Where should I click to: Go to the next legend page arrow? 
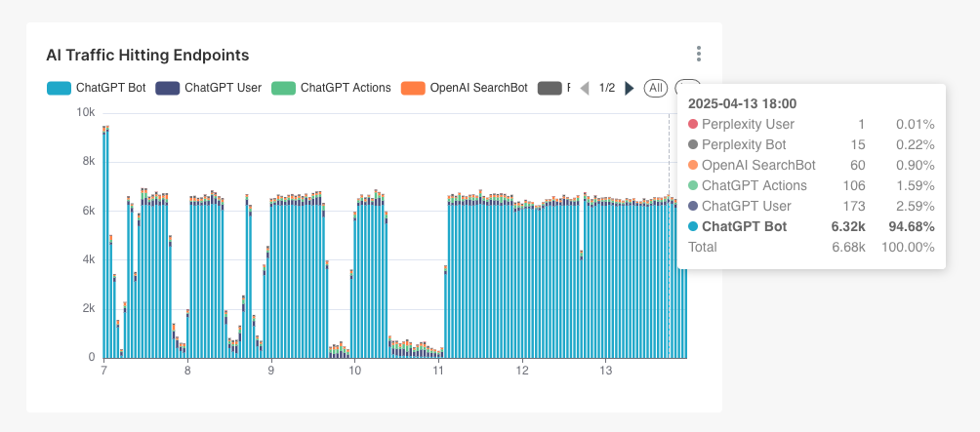(x=630, y=88)
